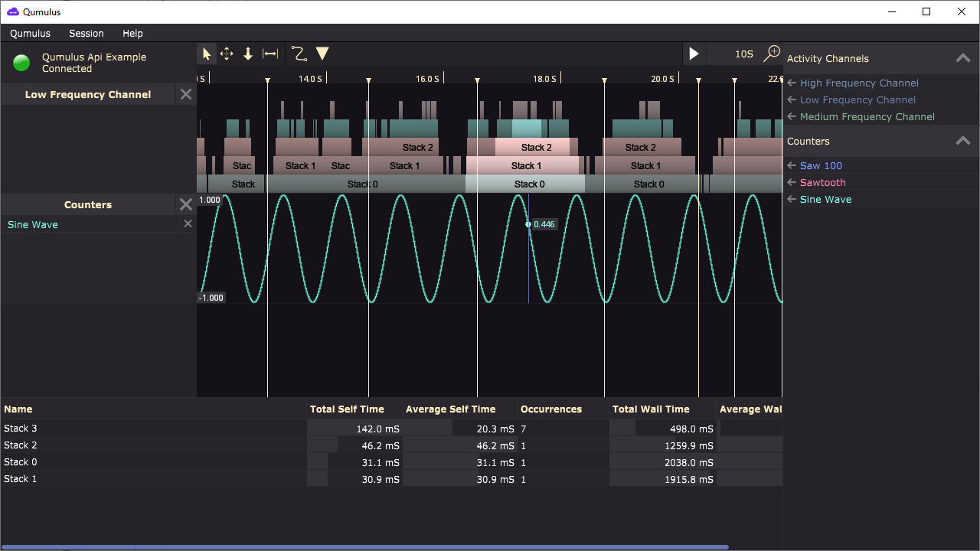The width and height of the screenshot is (980, 551).
Task: Close the Counters track group
Action: (x=186, y=204)
